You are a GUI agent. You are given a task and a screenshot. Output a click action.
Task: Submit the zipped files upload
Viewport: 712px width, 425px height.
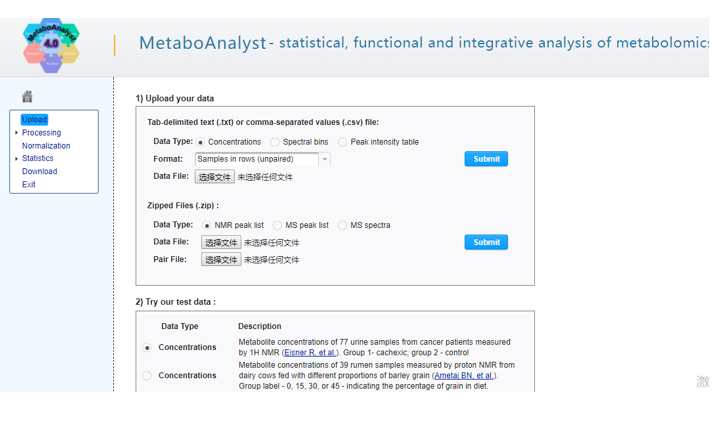(x=486, y=242)
